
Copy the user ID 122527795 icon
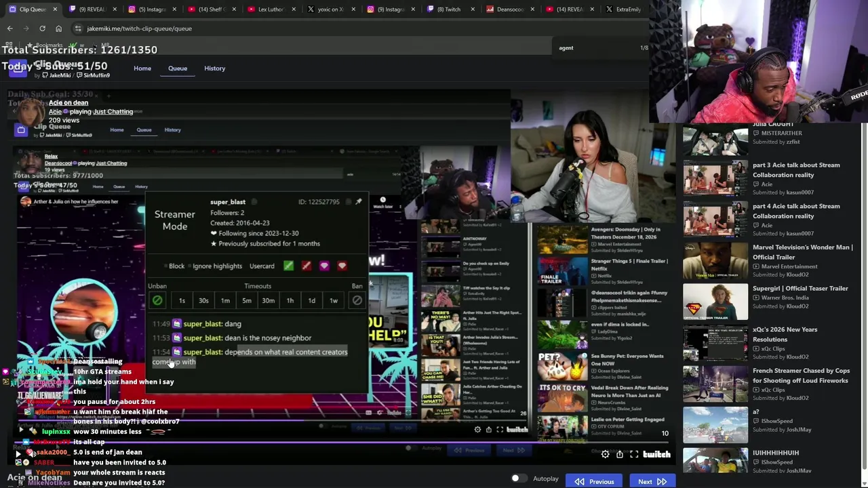[348, 201]
